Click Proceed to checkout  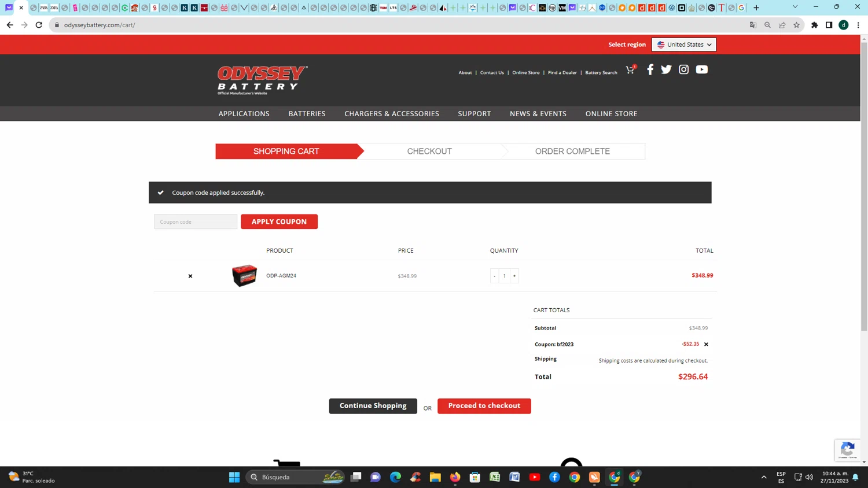click(484, 406)
